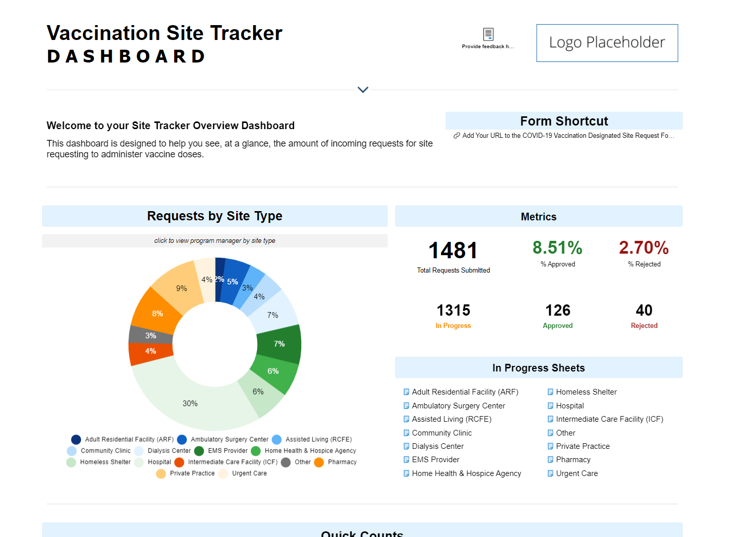Click sheet icon beside Homeless Shelter

tap(551, 392)
